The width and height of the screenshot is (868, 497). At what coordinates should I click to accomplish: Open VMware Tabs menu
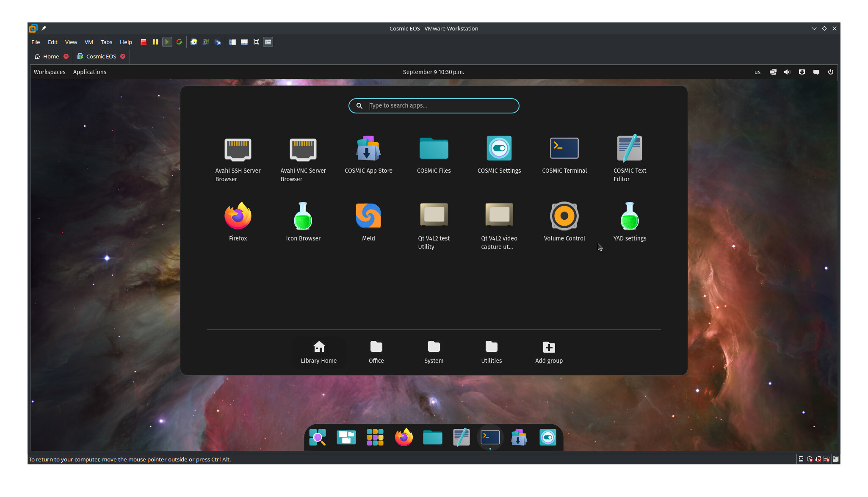106,42
